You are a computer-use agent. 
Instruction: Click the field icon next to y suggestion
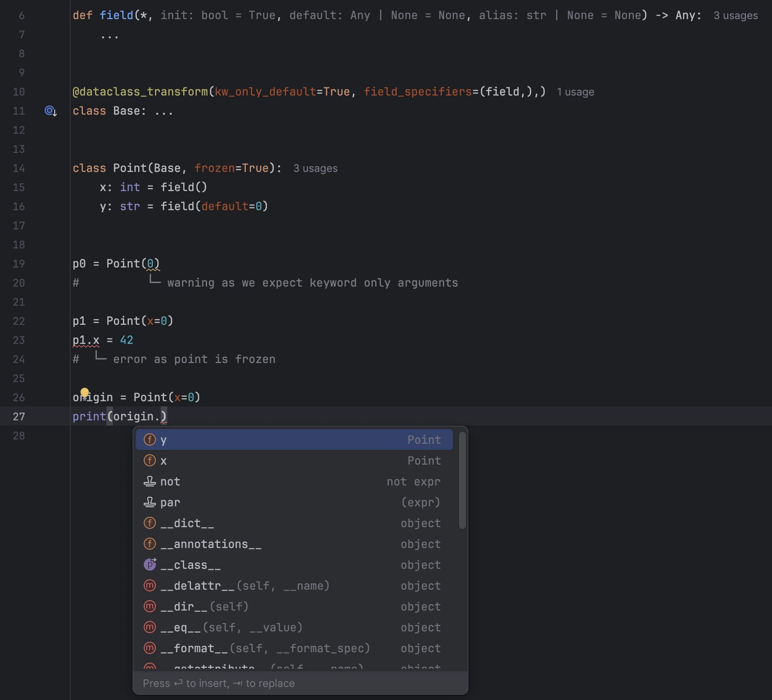point(150,440)
